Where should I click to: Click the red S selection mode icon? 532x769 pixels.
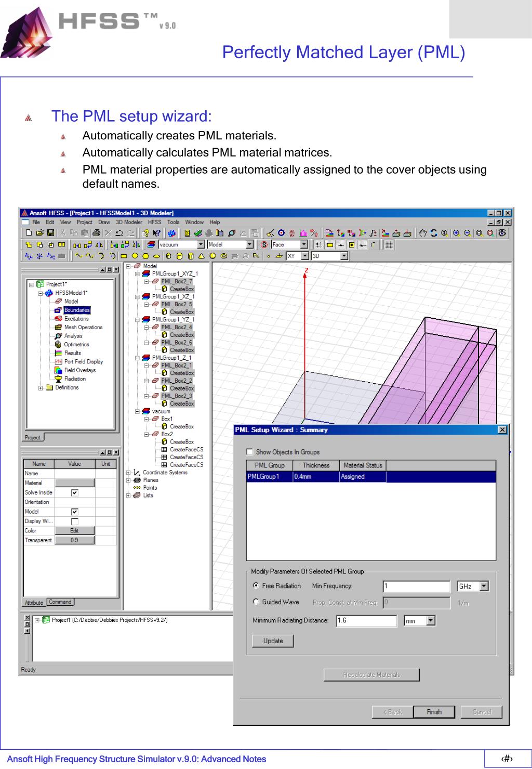[x=264, y=245]
